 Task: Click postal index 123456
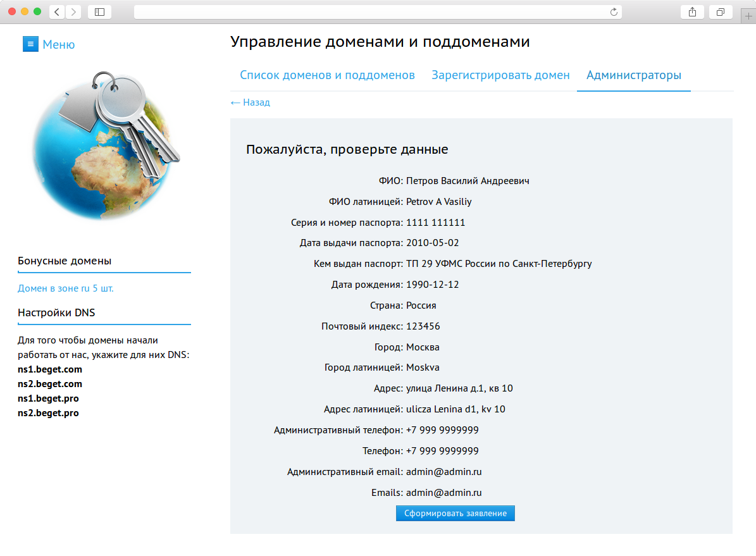click(423, 326)
